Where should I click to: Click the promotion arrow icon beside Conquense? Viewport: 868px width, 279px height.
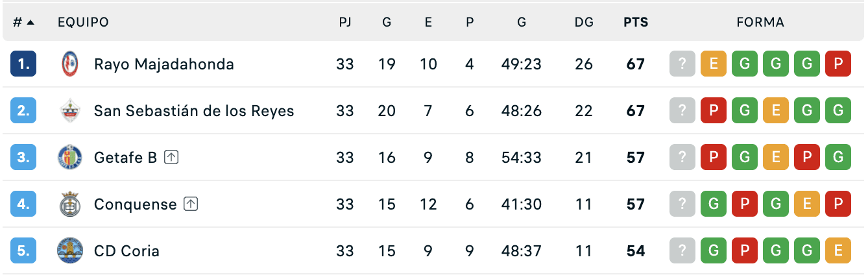tap(191, 204)
